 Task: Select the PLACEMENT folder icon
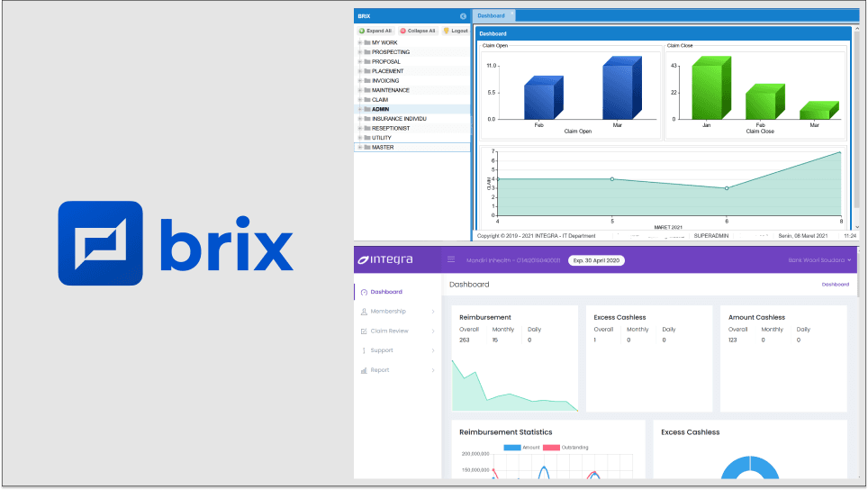pos(367,71)
